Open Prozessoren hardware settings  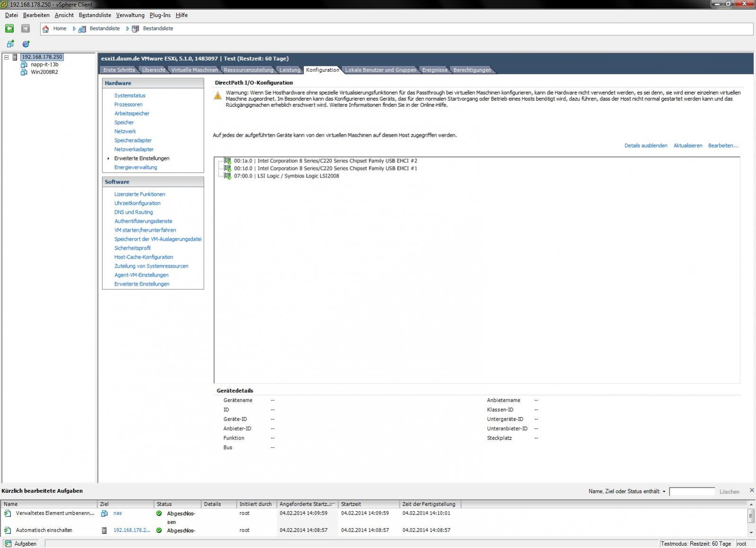tap(128, 104)
